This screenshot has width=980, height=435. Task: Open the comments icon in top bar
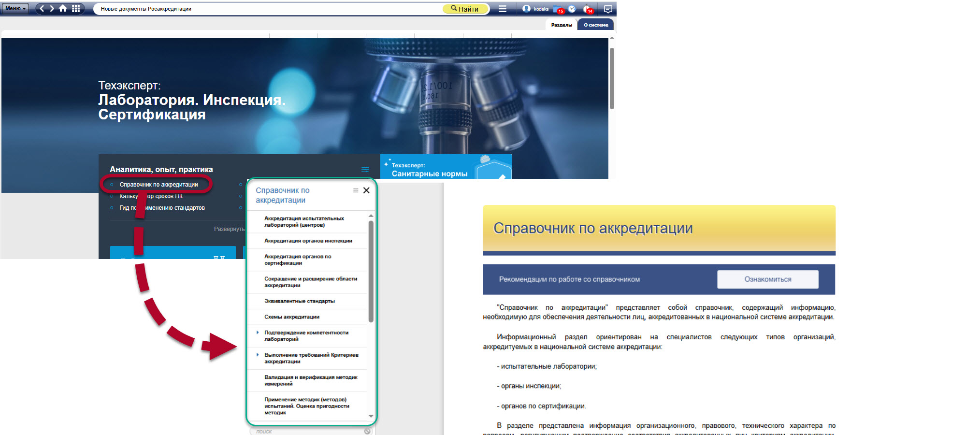pyautogui.click(x=608, y=9)
